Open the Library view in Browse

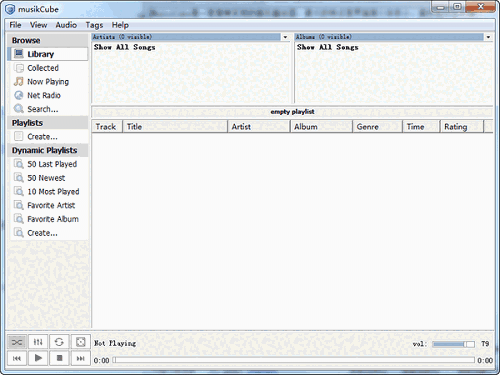[x=49, y=54]
